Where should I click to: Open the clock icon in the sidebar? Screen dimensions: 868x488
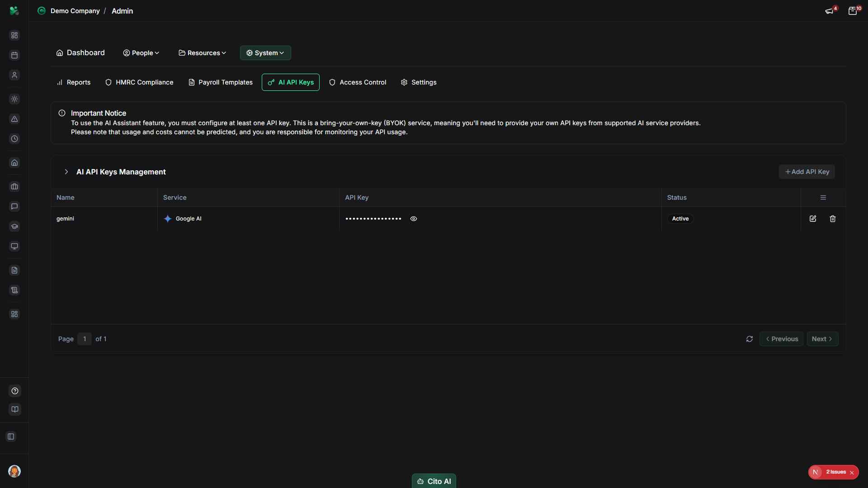14,139
